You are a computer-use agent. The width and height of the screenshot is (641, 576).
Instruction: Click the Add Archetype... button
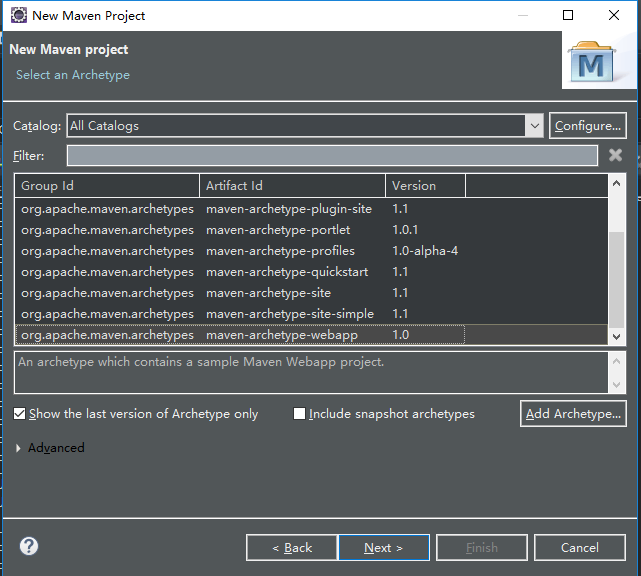click(573, 414)
